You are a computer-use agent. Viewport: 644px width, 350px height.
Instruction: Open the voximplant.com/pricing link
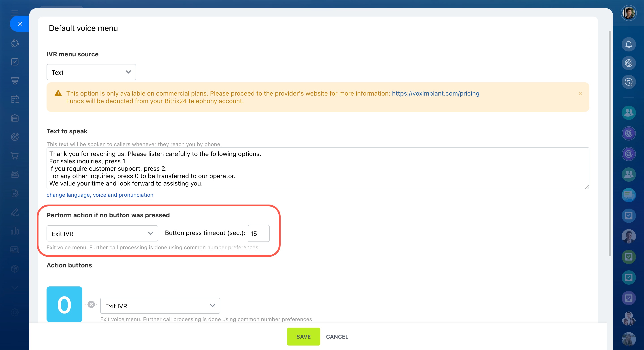tap(435, 94)
